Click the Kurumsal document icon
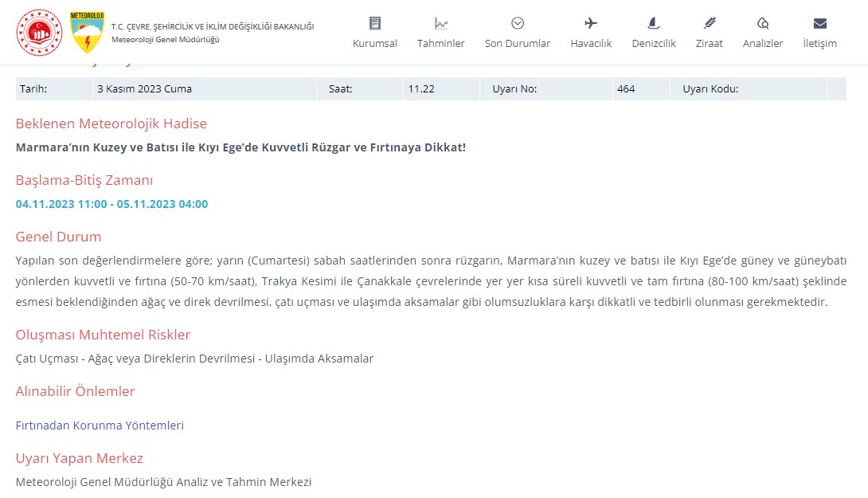Viewport: 868px width, 498px height. pos(375,23)
